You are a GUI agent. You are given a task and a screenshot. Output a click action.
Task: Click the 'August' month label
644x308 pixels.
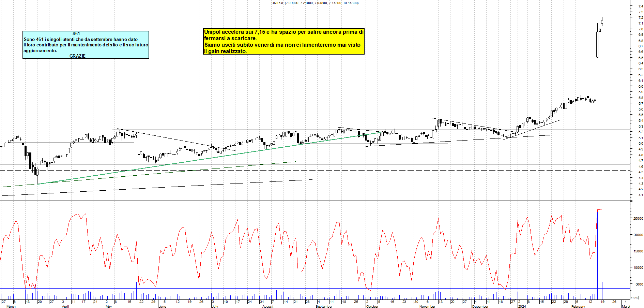[x=268, y=306]
